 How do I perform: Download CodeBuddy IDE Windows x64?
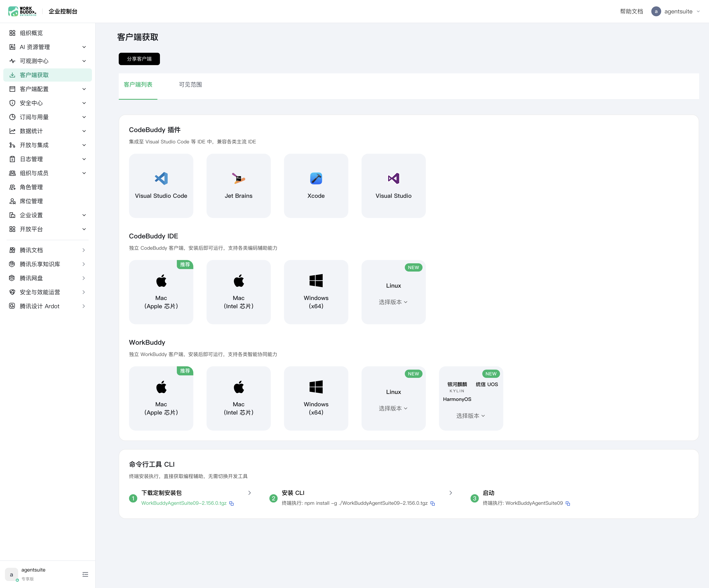click(316, 292)
